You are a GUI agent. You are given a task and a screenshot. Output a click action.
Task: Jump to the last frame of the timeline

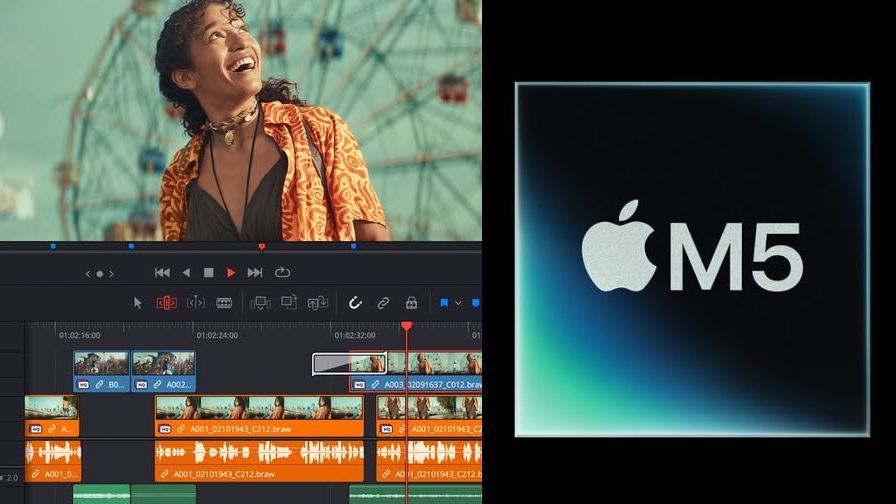[x=255, y=273]
